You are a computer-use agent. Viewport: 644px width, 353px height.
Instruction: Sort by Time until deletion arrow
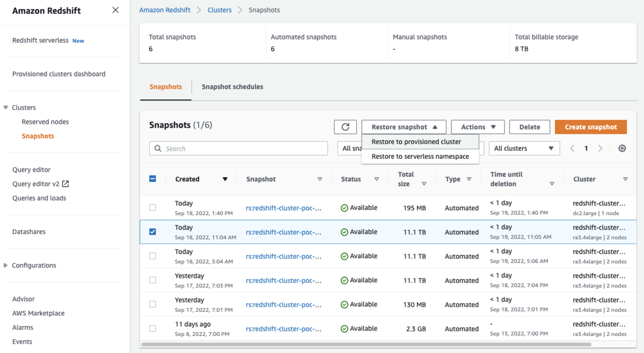552,184
